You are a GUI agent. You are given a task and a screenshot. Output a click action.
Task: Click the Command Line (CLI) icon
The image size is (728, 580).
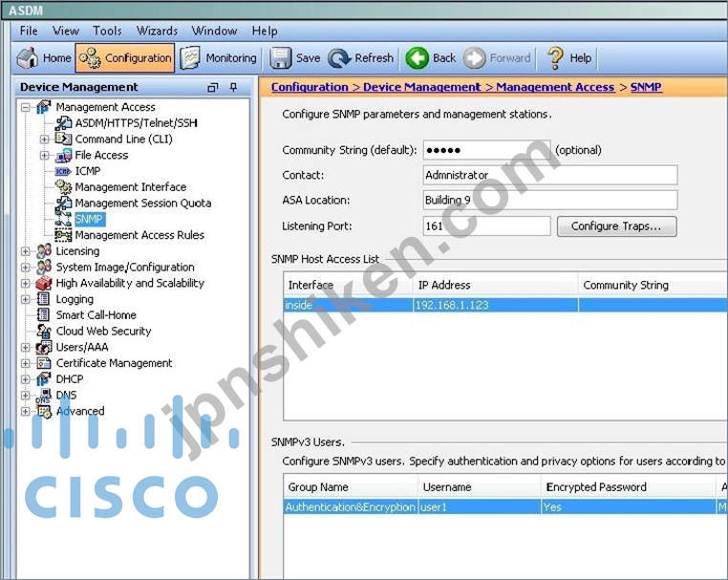click(63, 139)
